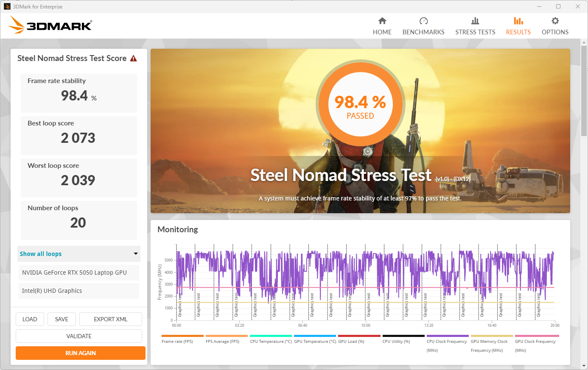
Task: Click the Best loop score 2 073
Action: 78,138
